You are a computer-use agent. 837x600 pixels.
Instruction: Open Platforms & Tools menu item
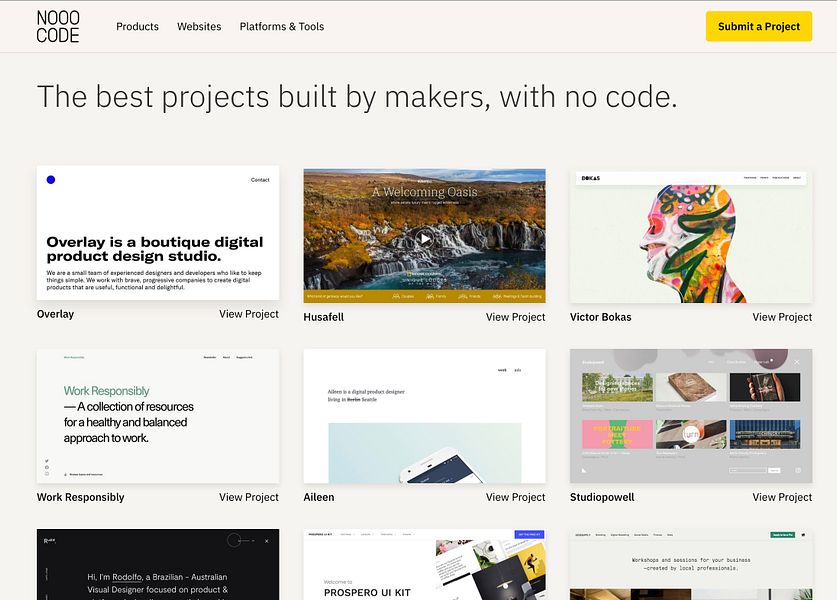coord(282,26)
